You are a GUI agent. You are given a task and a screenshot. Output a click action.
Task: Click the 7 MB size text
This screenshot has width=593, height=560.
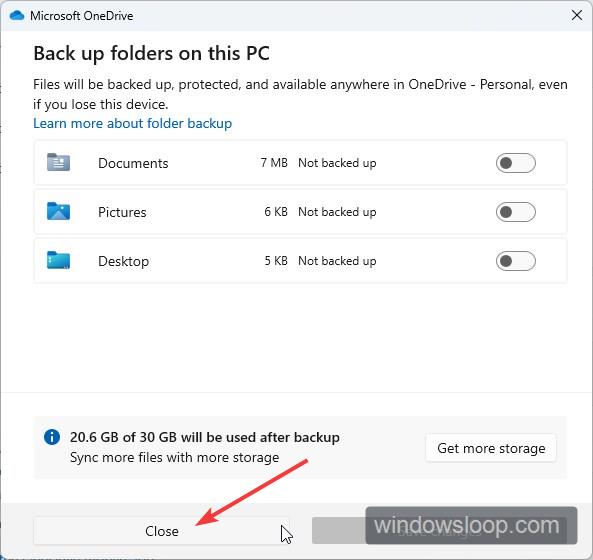pos(274,163)
